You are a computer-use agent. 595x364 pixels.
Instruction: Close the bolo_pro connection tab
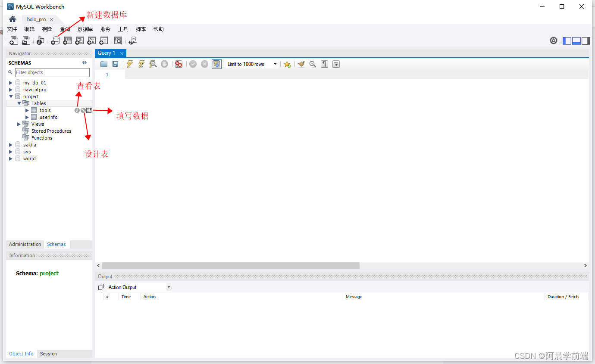pos(51,20)
